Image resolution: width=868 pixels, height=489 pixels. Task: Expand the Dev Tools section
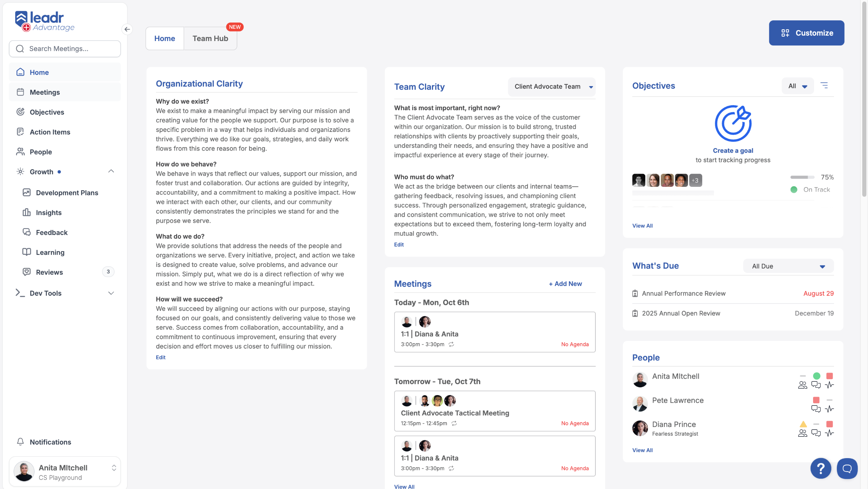(x=111, y=293)
